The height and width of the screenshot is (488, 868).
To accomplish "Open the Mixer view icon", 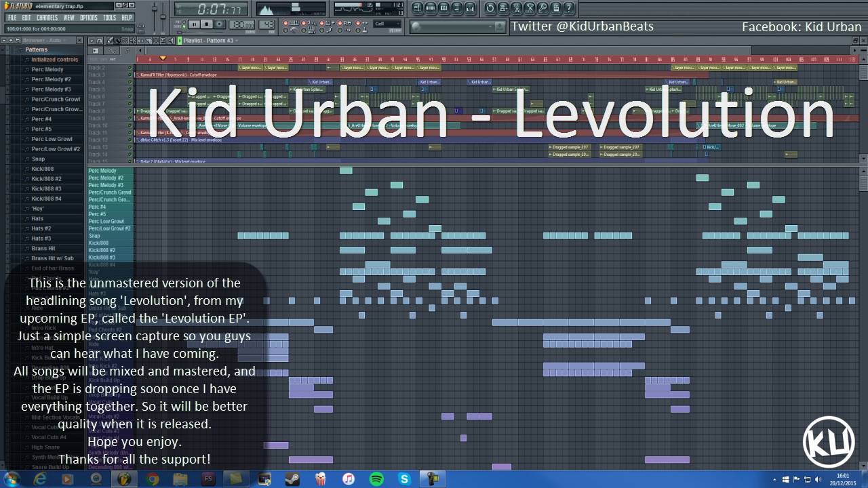I will pyautogui.click(x=470, y=8).
